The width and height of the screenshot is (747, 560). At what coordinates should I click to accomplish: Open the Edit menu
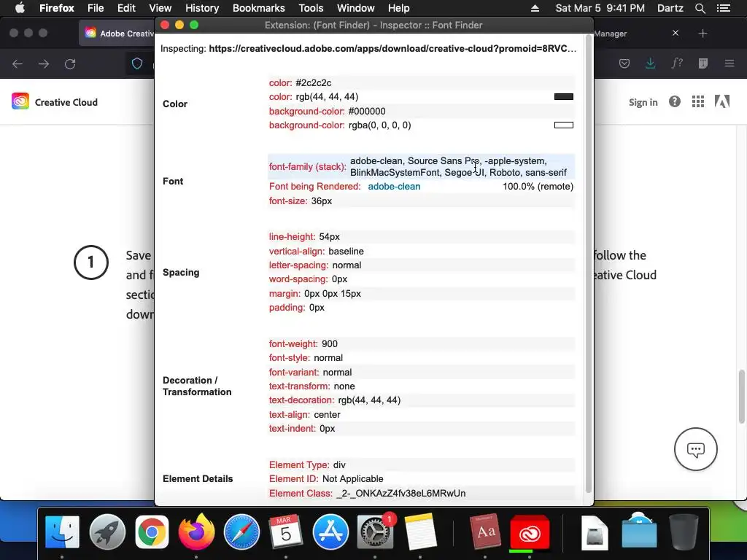click(126, 8)
